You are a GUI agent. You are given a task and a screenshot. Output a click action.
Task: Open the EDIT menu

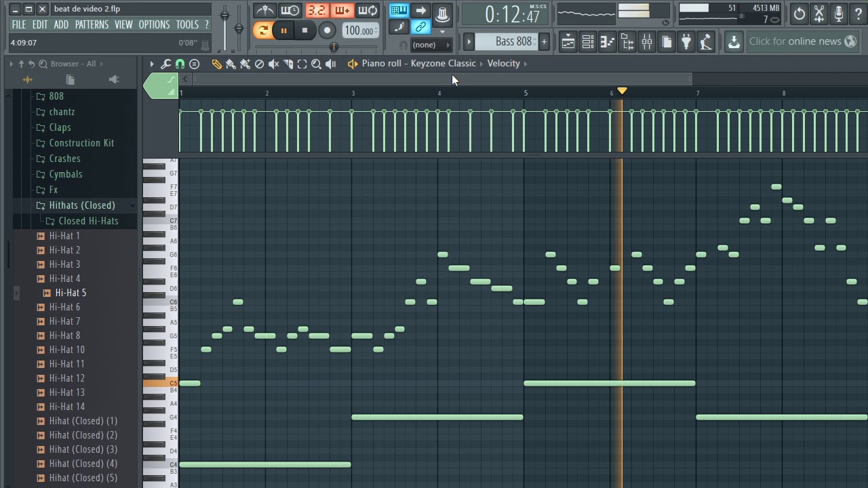(x=40, y=24)
